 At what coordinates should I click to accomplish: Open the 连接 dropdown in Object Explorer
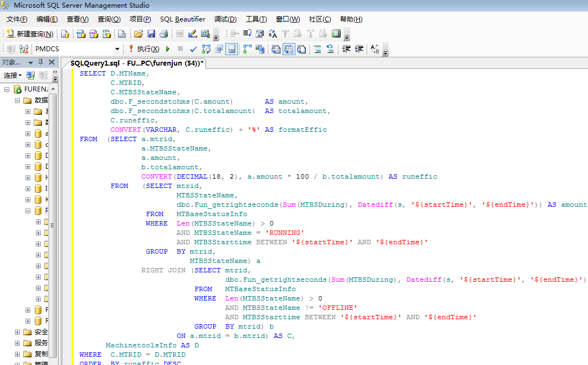(x=13, y=75)
